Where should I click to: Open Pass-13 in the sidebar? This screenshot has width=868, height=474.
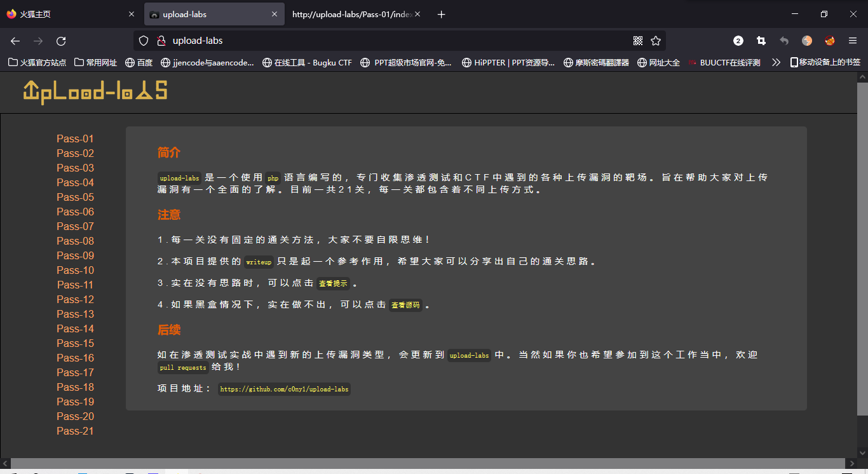pyautogui.click(x=75, y=314)
